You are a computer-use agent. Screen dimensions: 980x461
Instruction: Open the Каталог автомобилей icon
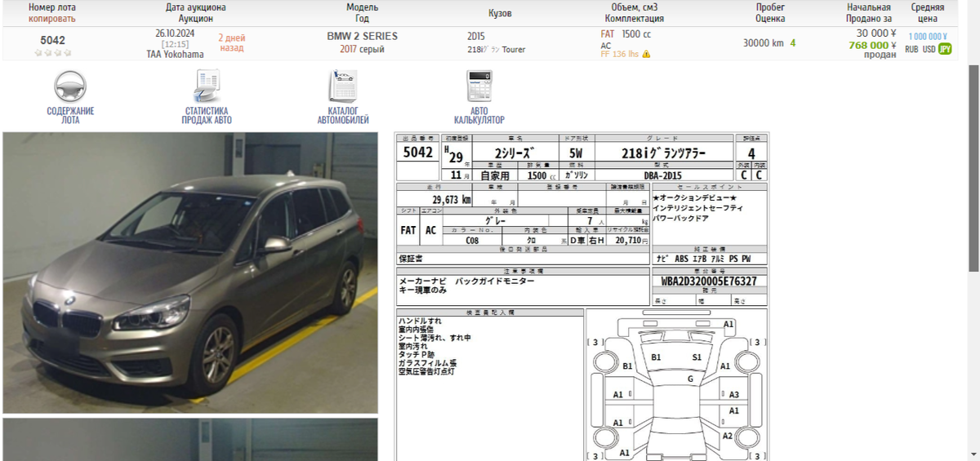pyautogui.click(x=343, y=86)
